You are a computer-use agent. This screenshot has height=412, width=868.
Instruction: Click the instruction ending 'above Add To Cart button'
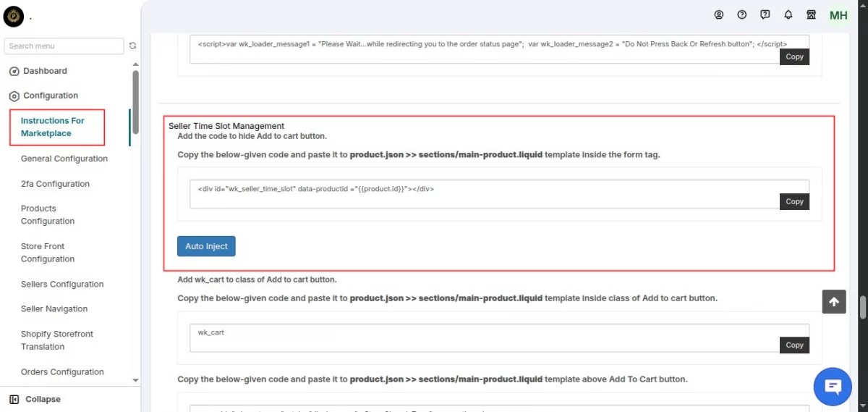tap(433, 379)
